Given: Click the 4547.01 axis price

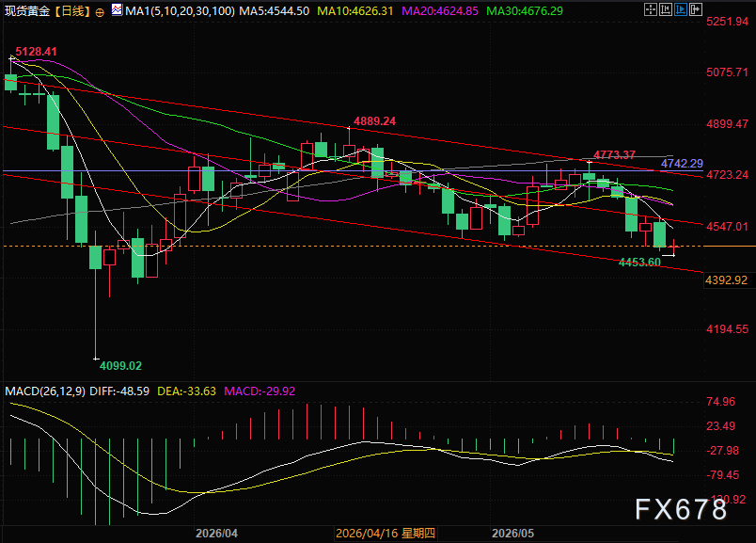Looking at the screenshot, I should (727, 227).
